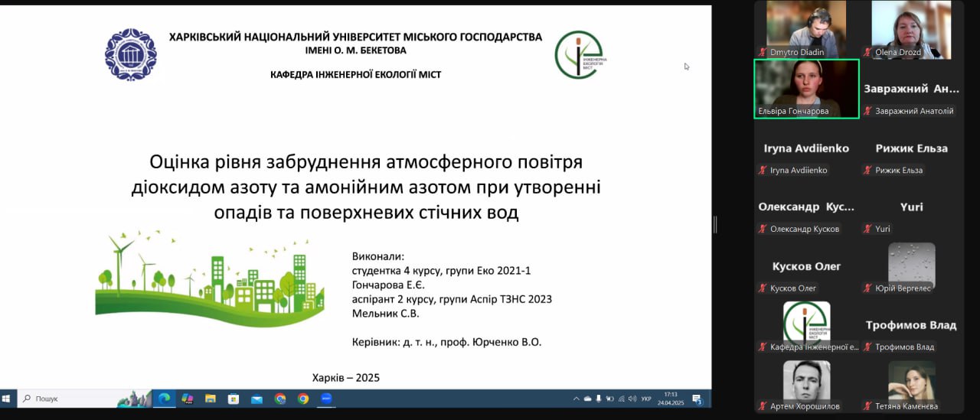The image size is (980, 420).
Task: Select Olena Drozd's video tile
Action: (911, 29)
